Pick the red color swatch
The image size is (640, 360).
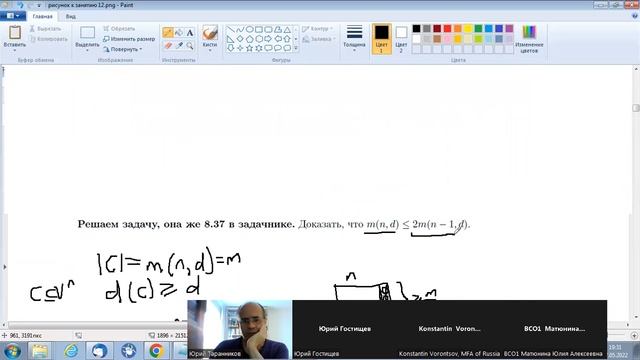(x=447, y=29)
